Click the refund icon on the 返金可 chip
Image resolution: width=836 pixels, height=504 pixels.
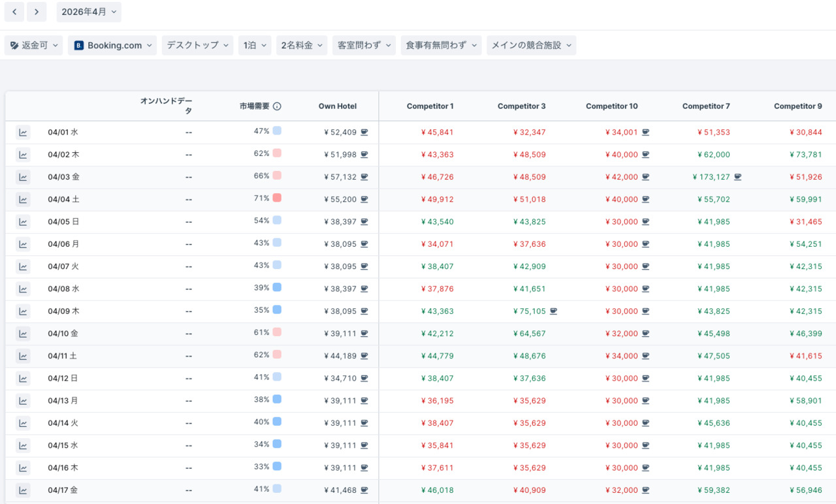tap(14, 45)
